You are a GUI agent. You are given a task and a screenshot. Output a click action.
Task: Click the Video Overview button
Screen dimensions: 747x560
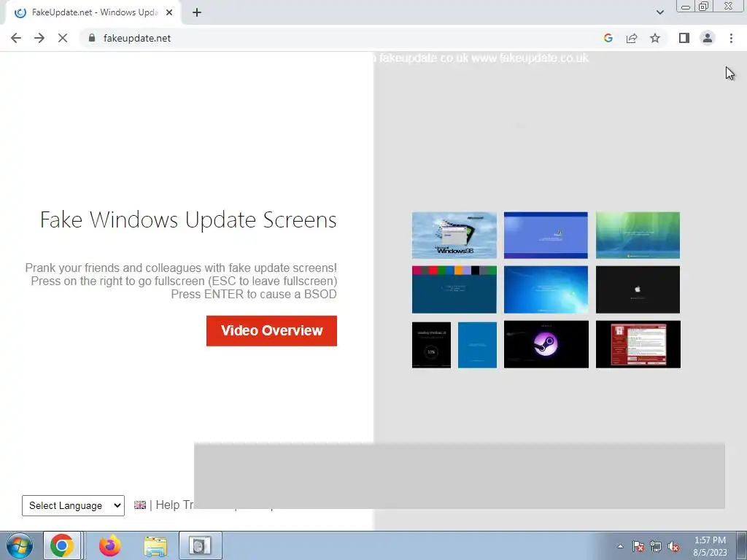[271, 330]
